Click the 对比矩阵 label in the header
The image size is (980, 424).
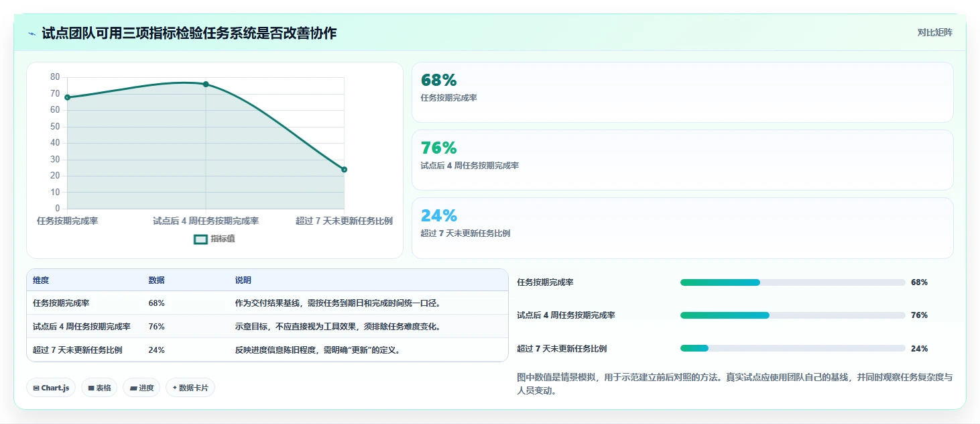[934, 32]
